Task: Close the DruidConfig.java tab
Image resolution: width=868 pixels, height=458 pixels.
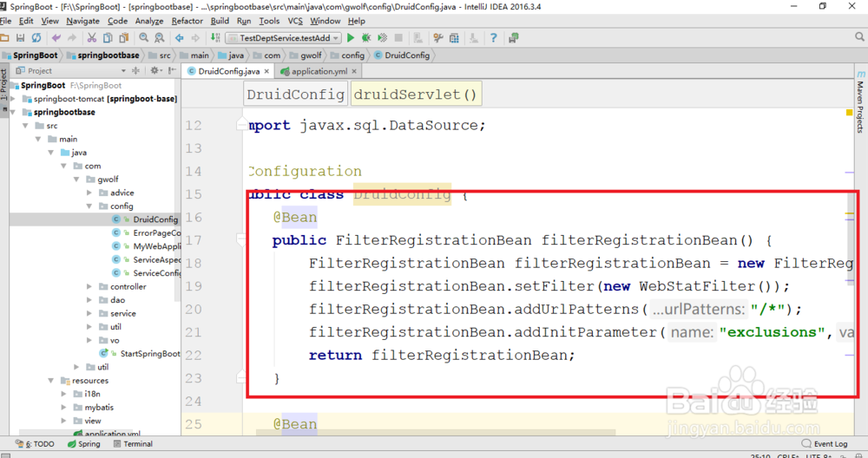Action: pos(266,71)
